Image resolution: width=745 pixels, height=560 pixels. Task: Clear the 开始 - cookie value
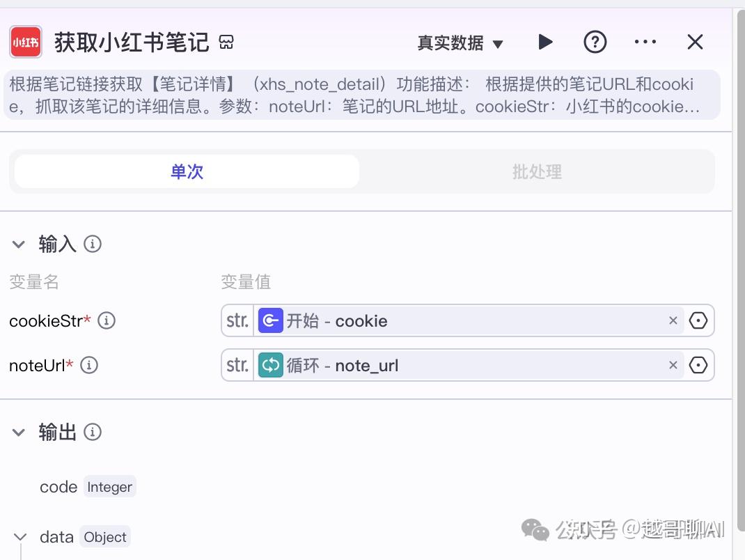point(673,321)
